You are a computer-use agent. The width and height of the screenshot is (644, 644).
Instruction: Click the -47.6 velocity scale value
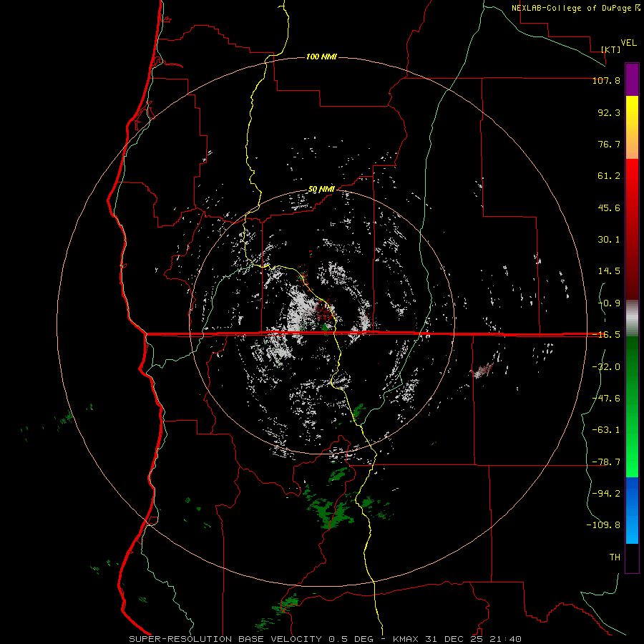[x=606, y=399]
